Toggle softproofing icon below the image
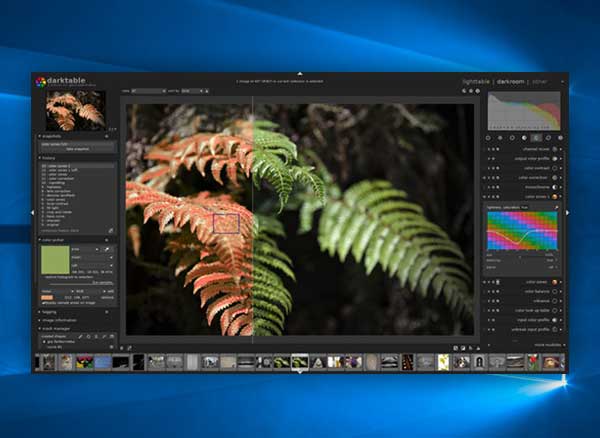The width and height of the screenshot is (600, 438). [x=471, y=348]
